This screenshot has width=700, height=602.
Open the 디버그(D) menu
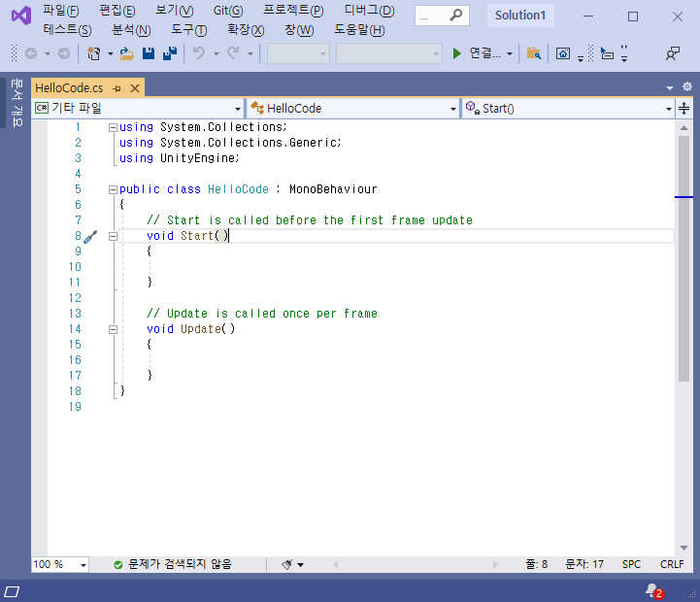tap(370, 11)
